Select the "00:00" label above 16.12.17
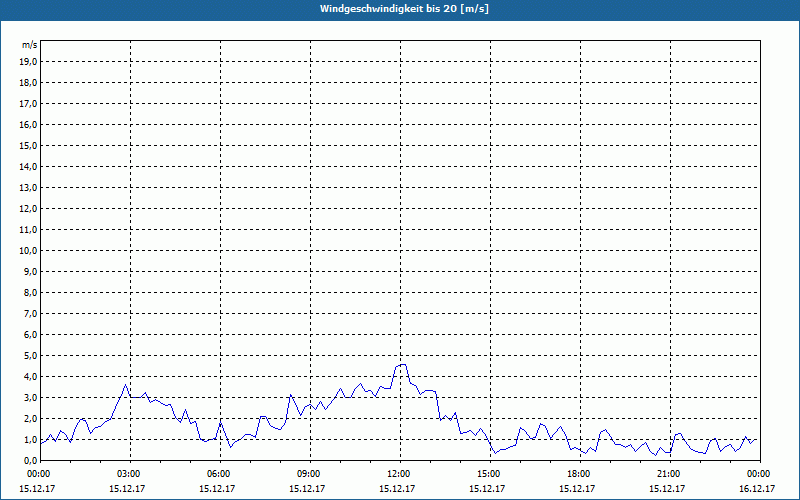Viewport: 800px width, 500px height. pyautogui.click(x=760, y=474)
